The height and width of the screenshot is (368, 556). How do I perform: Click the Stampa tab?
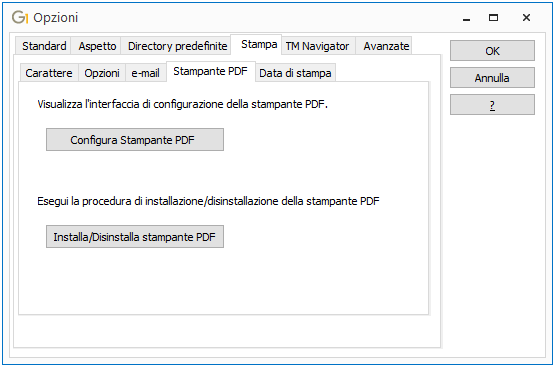[x=259, y=44]
